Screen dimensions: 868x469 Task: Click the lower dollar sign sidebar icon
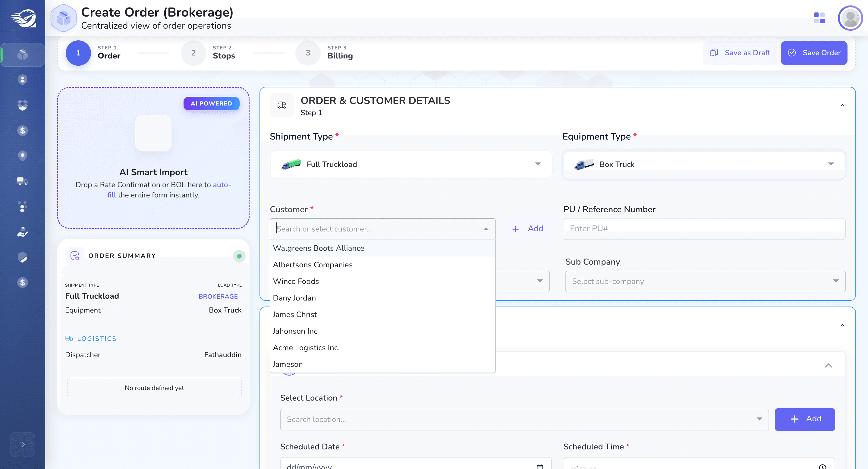pyautogui.click(x=23, y=282)
